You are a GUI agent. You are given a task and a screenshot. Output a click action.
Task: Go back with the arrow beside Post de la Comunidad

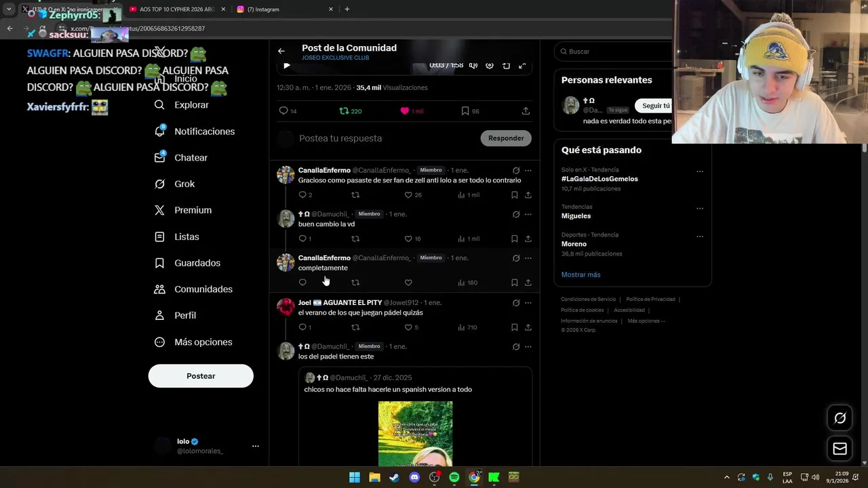281,51
